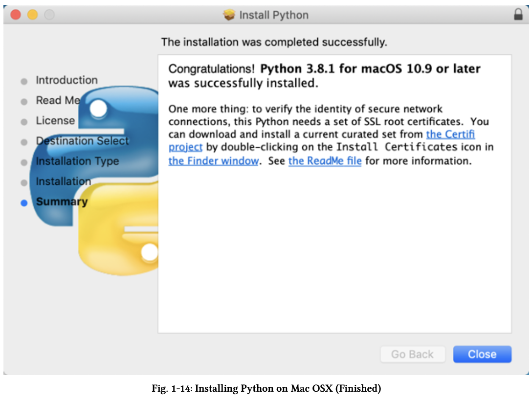The height and width of the screenshot is (401, 532).
Task: Select Summary in the installer sidebar
Action: pyautogui.click(x=62, y=202)
